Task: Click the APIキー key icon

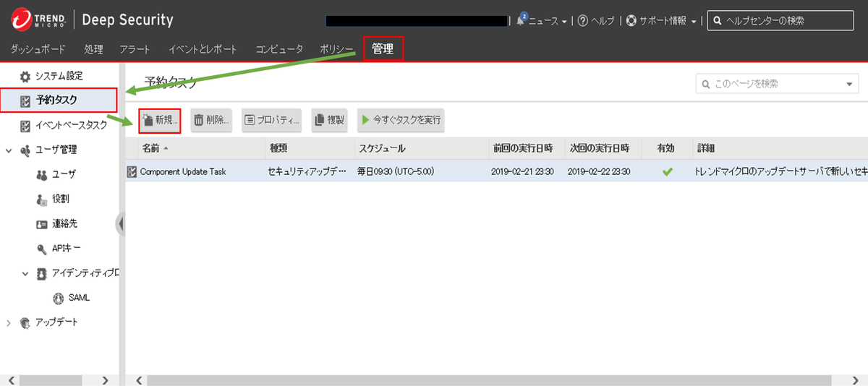Action: click(42, 249)
